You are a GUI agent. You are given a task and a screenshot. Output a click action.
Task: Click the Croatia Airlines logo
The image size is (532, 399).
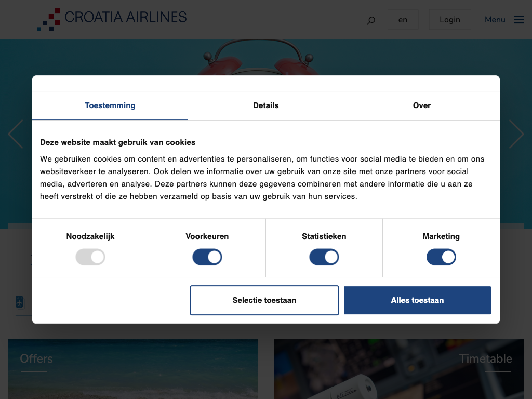tap(112, 19)
